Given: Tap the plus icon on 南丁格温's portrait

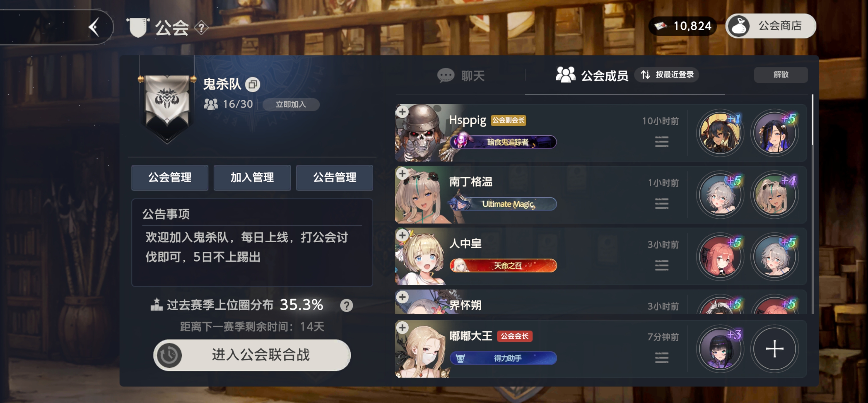Looking at the screenshot, I should coord(402,174).
